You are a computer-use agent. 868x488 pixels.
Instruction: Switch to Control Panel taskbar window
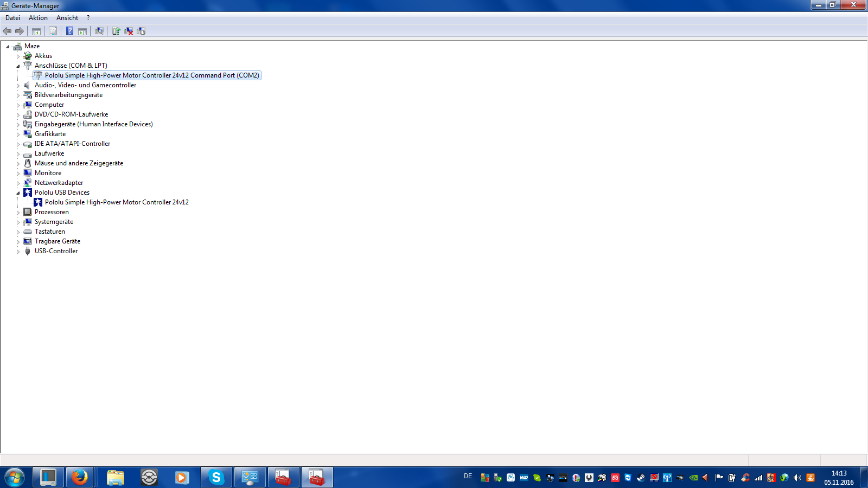250,478
